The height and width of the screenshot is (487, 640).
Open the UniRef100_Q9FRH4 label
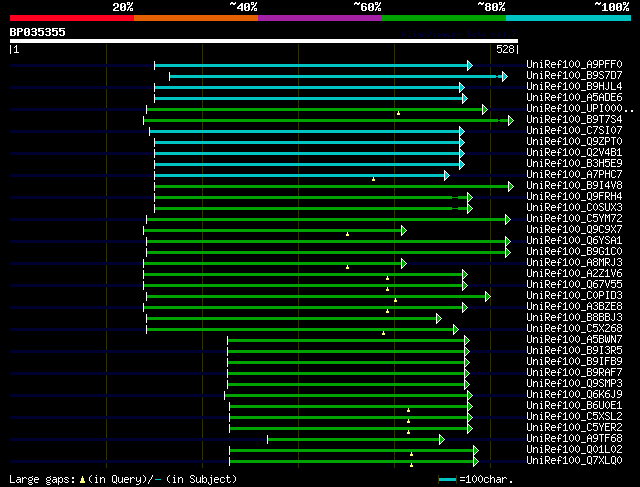[x=574, y=197]
